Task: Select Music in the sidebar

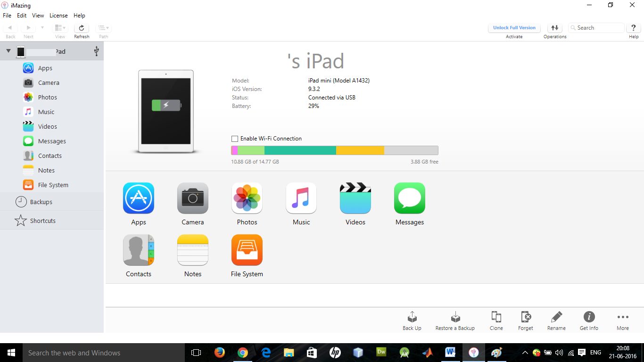Action: (52, 112)
